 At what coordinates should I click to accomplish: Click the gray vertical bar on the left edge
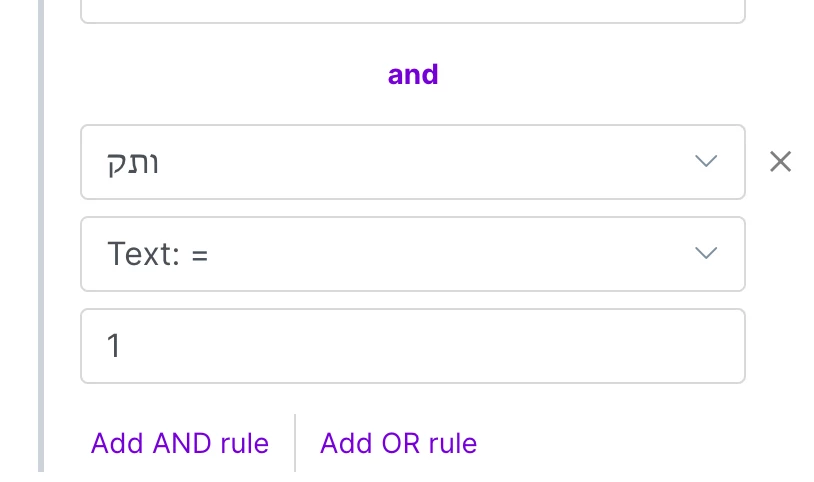[42, 240]
